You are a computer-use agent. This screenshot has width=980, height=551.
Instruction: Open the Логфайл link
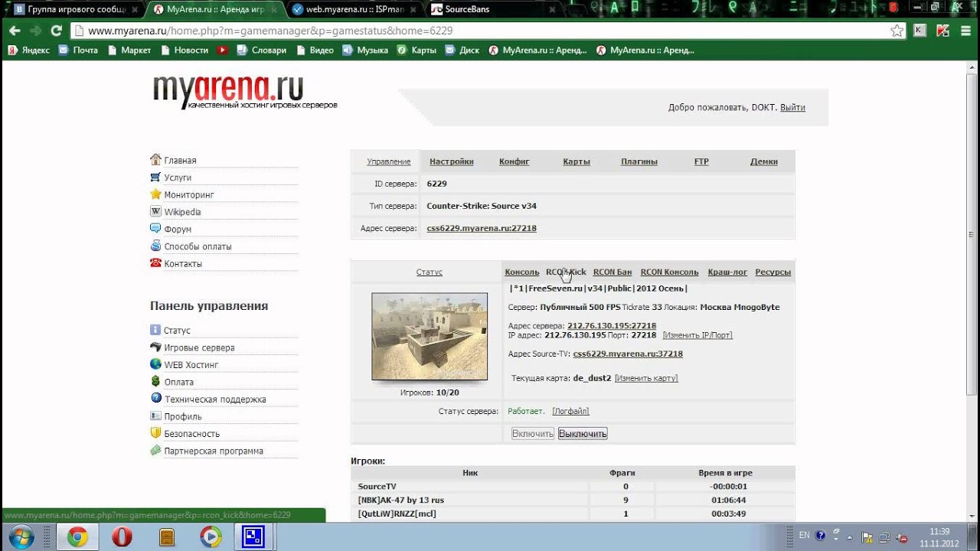(570, 411)
